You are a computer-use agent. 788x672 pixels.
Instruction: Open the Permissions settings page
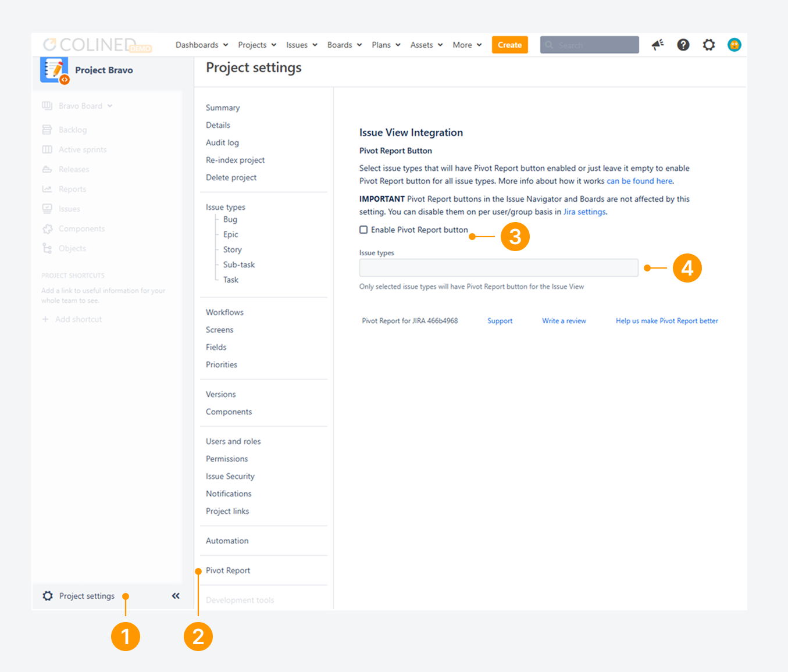(227, 459)
